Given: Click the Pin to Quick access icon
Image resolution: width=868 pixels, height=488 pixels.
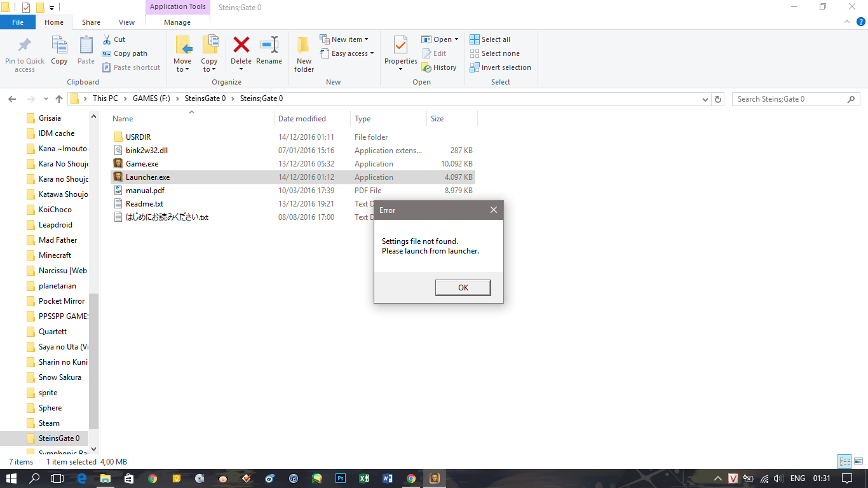Looking at the screenshot, I should 25,46.
